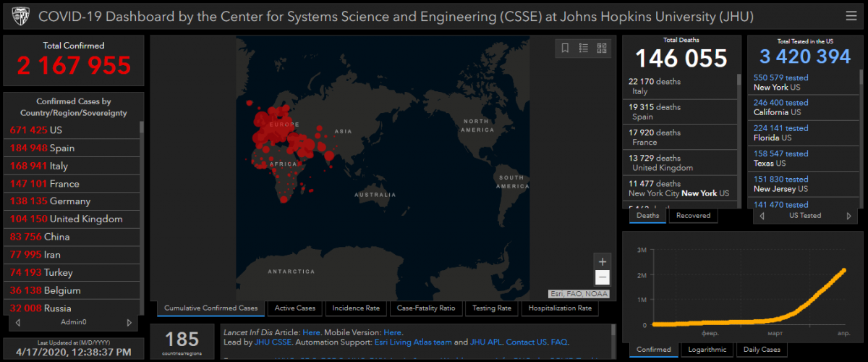Viewport: 868px width, 362px height.
Task: Click the Total Confirmed 2 167 955 figure
Action: point(74,66)
